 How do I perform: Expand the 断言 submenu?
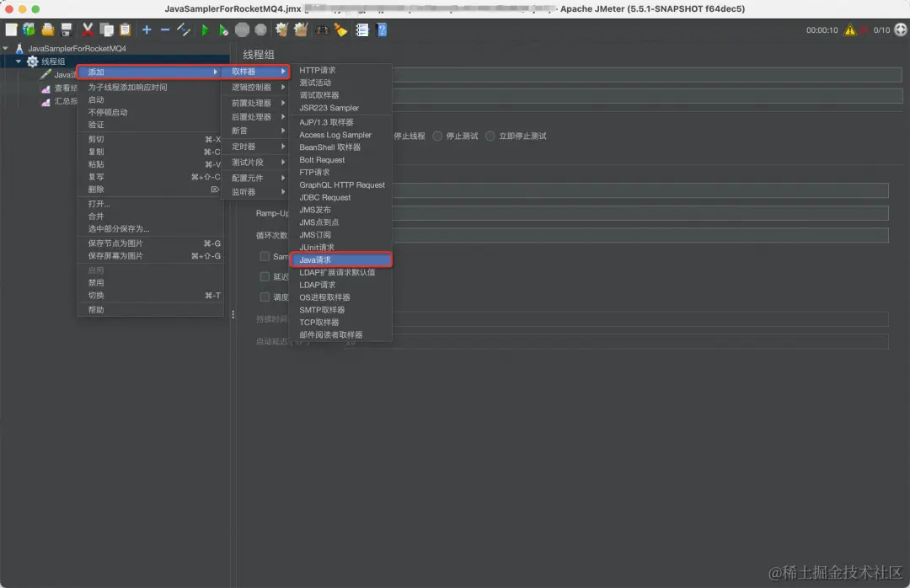256,131
